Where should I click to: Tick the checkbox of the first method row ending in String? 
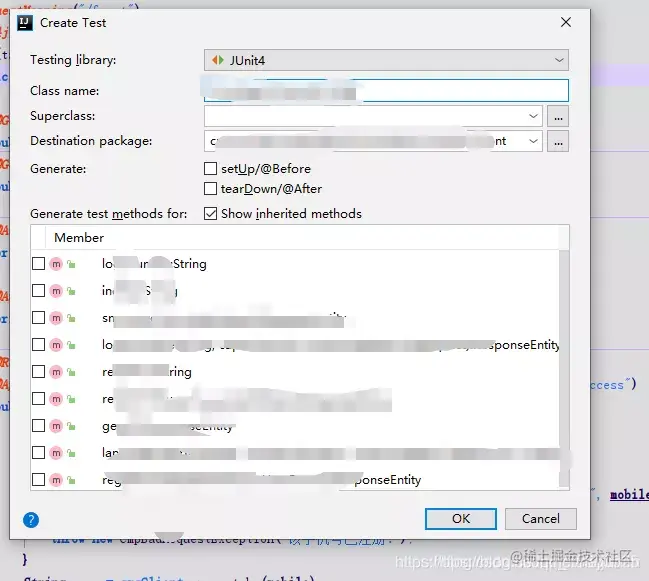38,264
